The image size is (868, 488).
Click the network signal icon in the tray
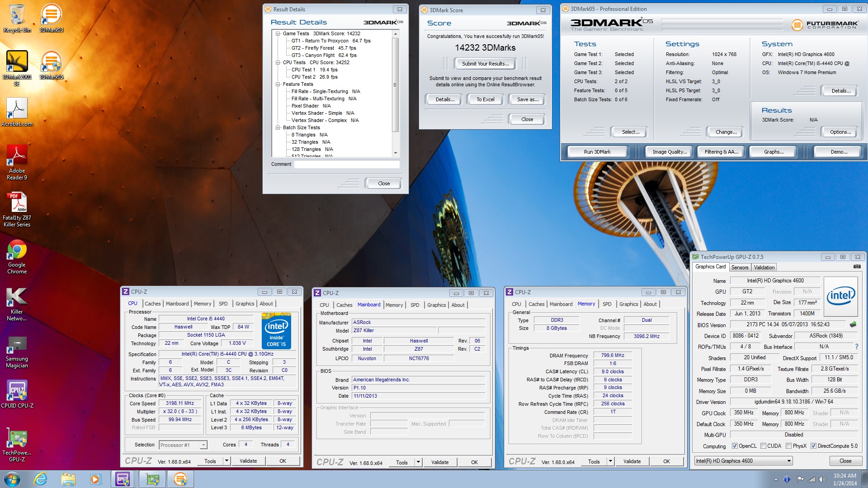tap(811, 479)
